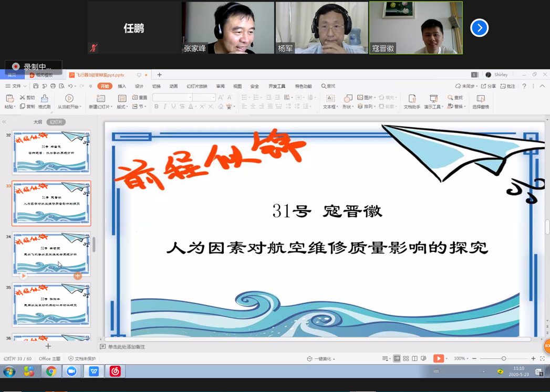Switch to the Review (审阅) tab
Screen dimensions: 550x392
coord(220,86)
